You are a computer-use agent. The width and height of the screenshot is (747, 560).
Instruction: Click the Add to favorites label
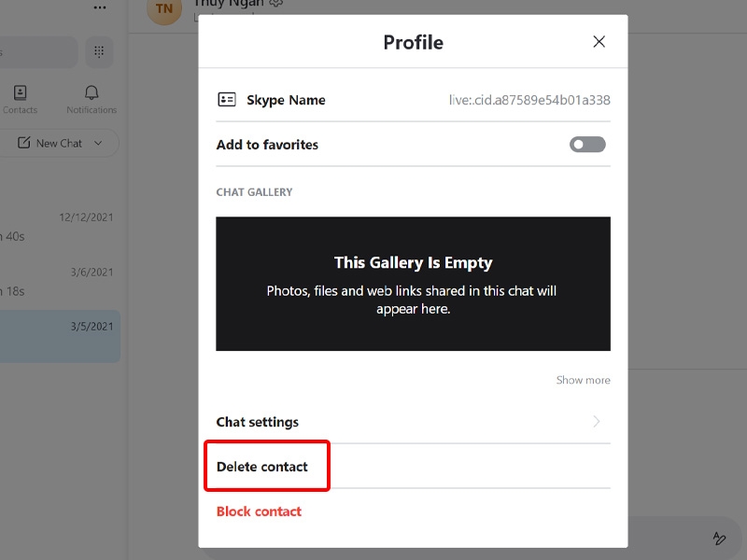[x=267, y=145]
